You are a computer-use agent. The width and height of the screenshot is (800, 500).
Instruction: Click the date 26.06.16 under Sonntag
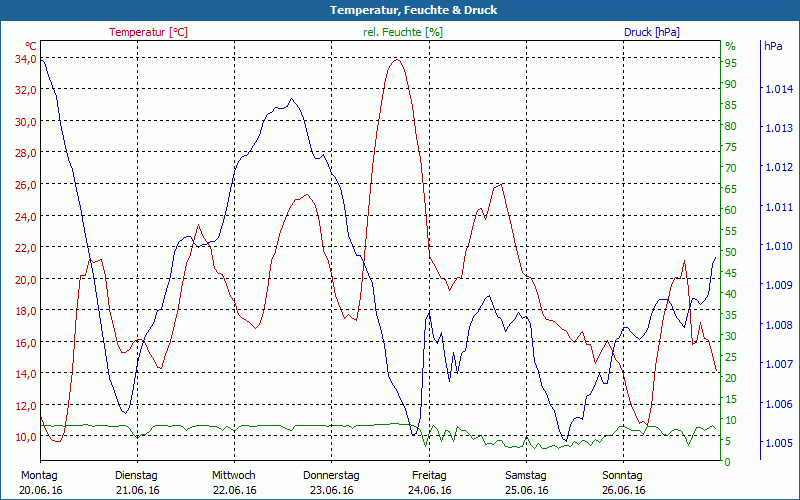623,490
